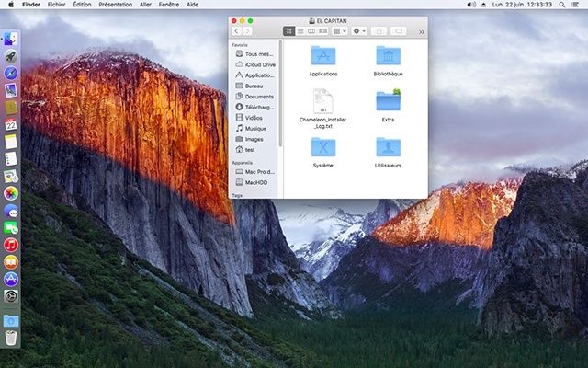The width and height of the screenshot is (588, 368).
Task: Show hidden toolbar items via double chevron
Action: (x=422, y=32)
